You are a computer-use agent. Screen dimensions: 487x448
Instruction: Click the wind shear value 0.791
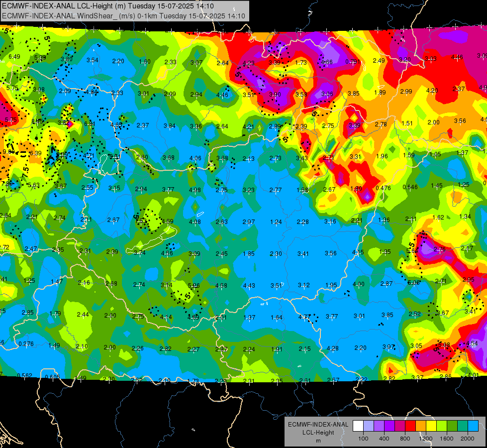353,62
